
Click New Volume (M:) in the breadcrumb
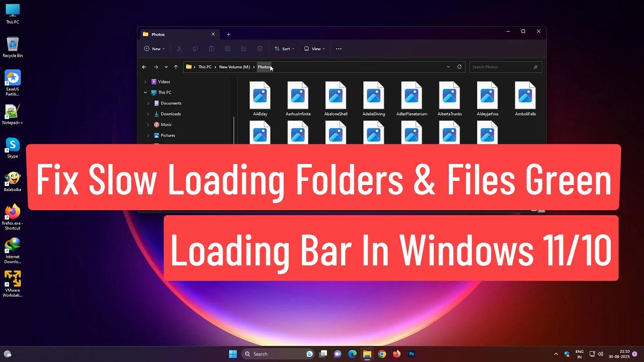tap(234, 67)
